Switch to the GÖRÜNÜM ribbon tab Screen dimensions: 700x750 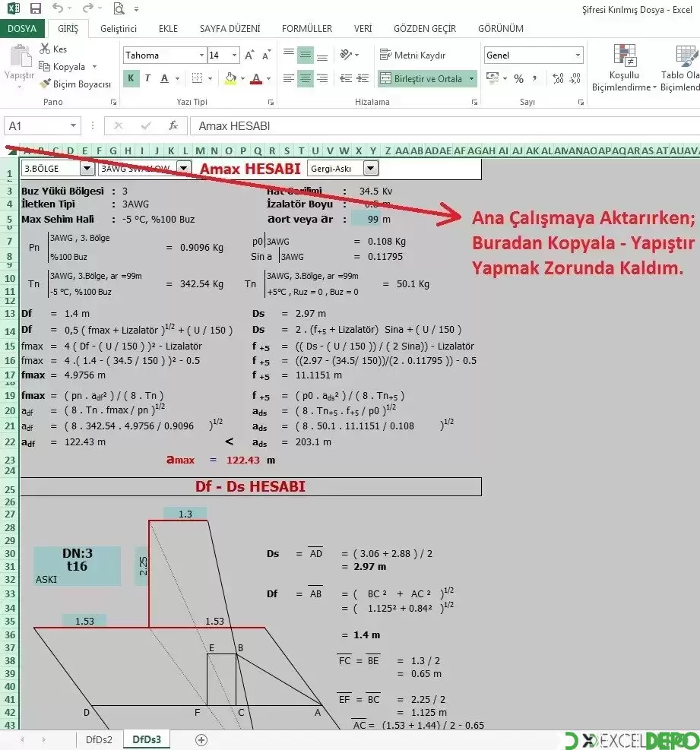pyautogui.click(x=500, y=29)
